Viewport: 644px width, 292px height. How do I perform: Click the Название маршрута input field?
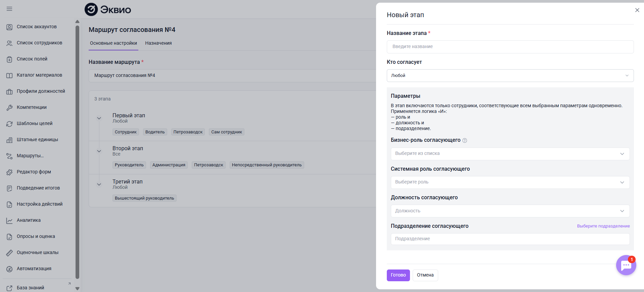(232, 76)
